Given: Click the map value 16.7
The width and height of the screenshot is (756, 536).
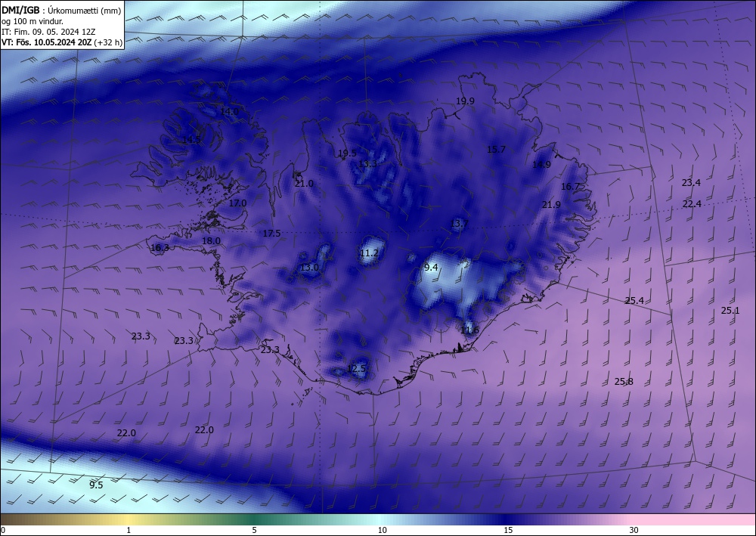Looking at the screenshot, I should 570,187.
